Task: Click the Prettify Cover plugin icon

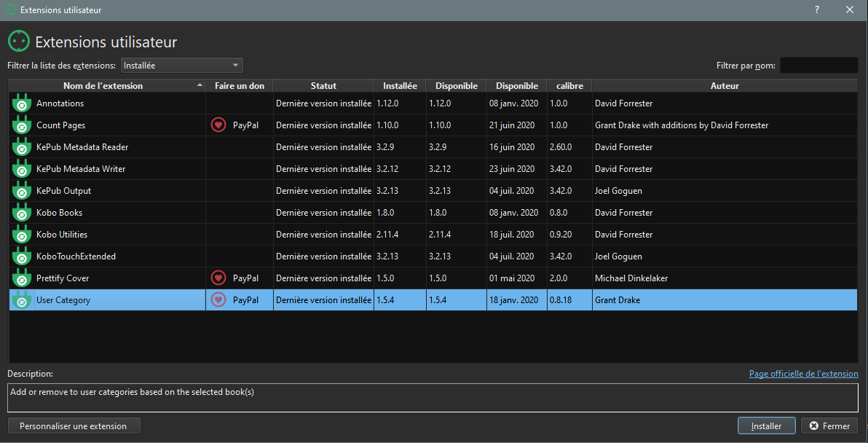Action: 22,278
